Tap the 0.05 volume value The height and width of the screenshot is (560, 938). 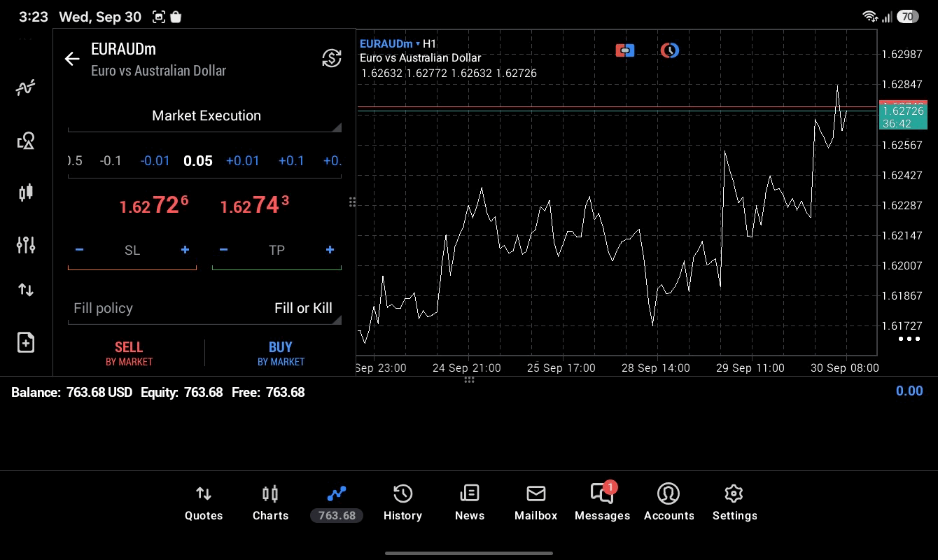tap(198, 161)
